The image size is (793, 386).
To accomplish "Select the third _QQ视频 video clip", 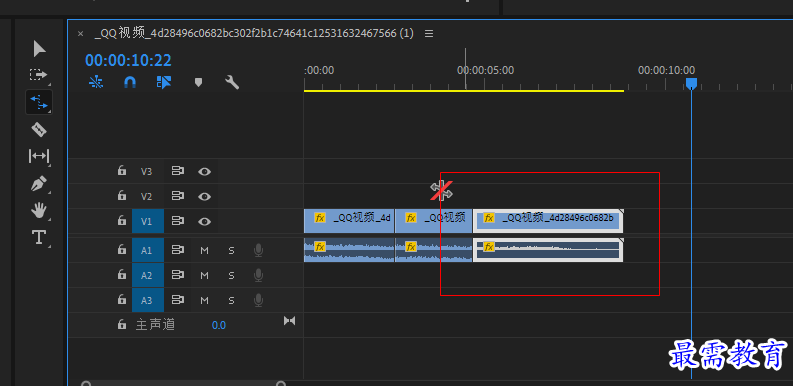I will pos(548,221).
